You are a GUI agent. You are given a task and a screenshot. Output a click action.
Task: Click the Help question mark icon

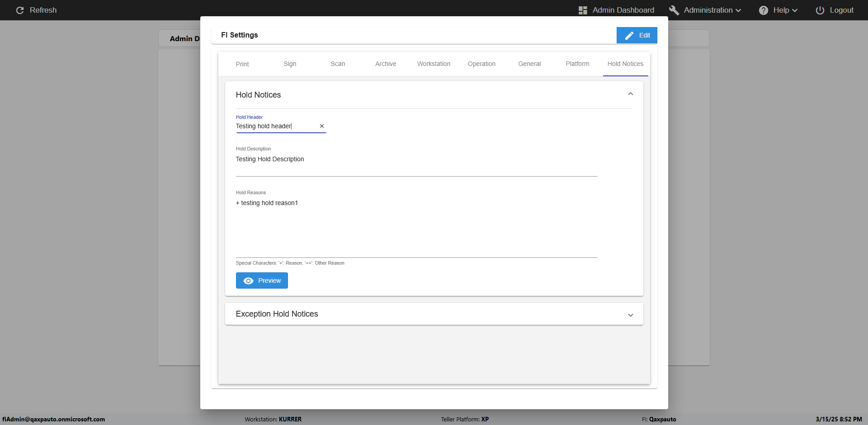click(x=764, y=10)
